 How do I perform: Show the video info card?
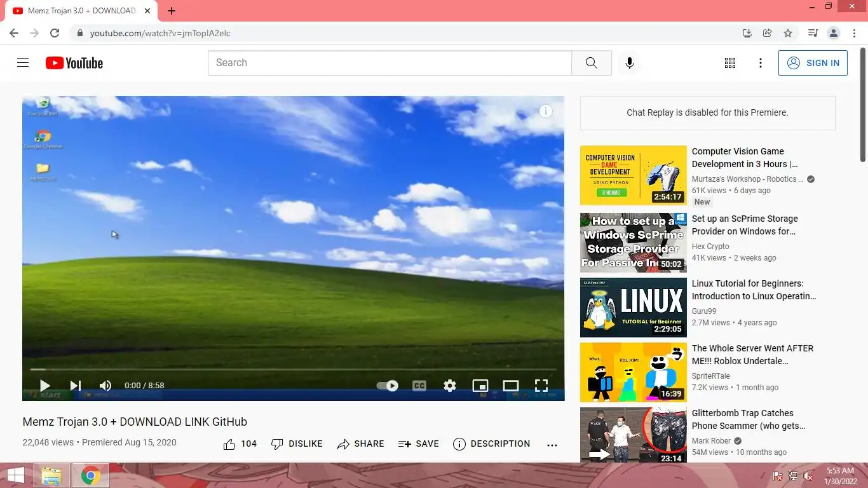tap(546, 111)
